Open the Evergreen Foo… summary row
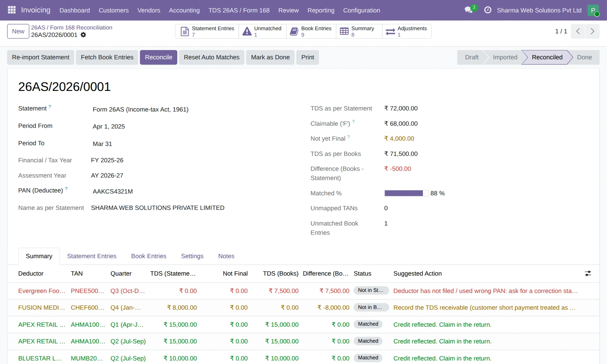607x364 pixels. pyautogui.click(x=303, y=291)
